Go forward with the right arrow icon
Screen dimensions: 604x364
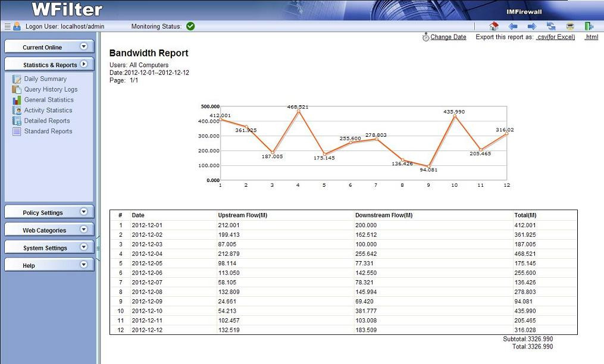(x=532, y=26)
